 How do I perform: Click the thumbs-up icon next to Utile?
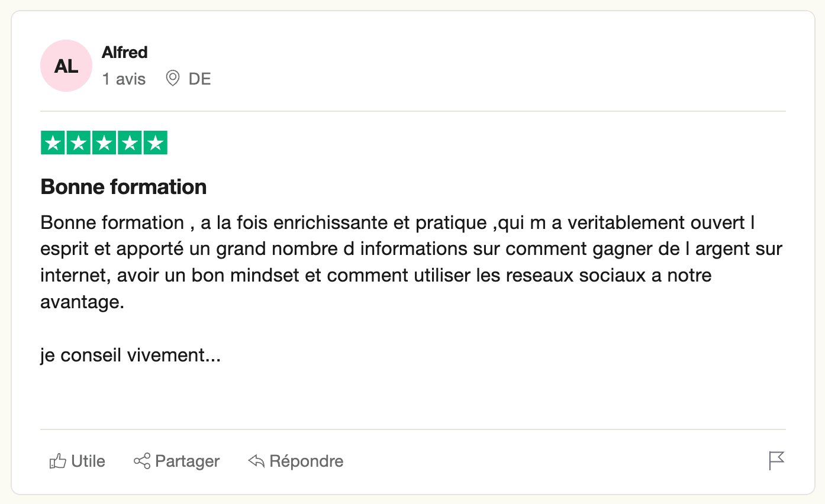[x=57, y=461]
